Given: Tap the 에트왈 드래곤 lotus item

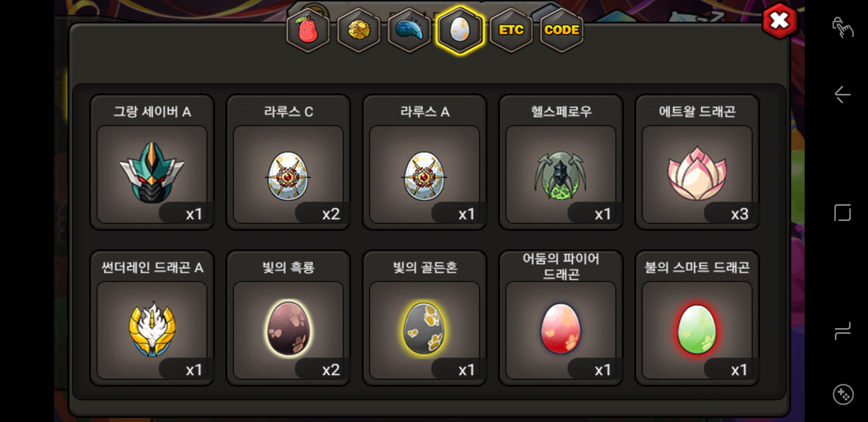Looking at the screenshot, I should pyautogui.click(x=697, y=163).
